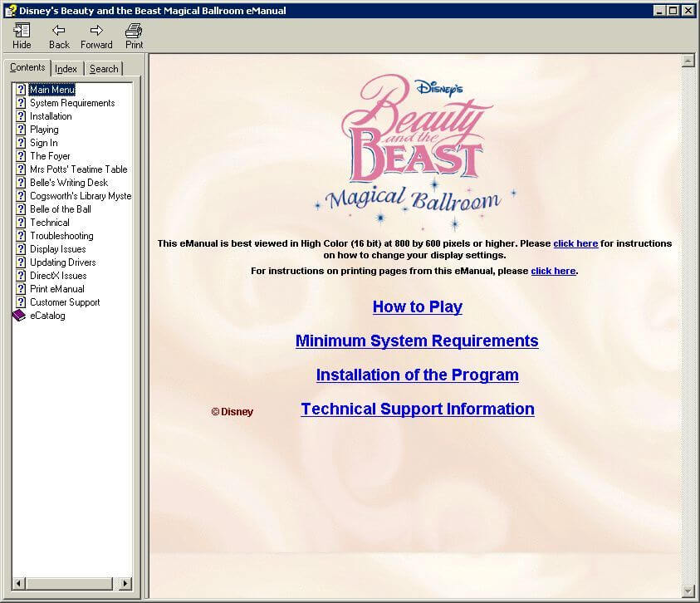
Task: Open The Foyer topic
Action: coord(50,156)
